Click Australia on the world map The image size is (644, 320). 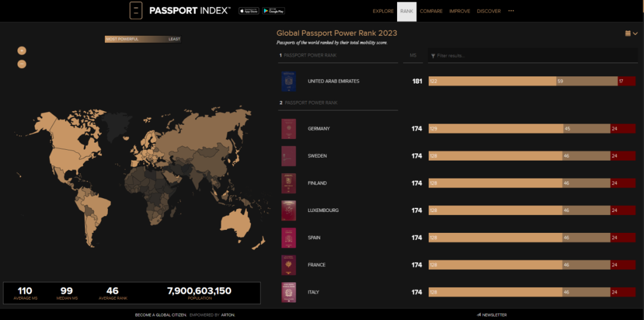click(235, 224)
